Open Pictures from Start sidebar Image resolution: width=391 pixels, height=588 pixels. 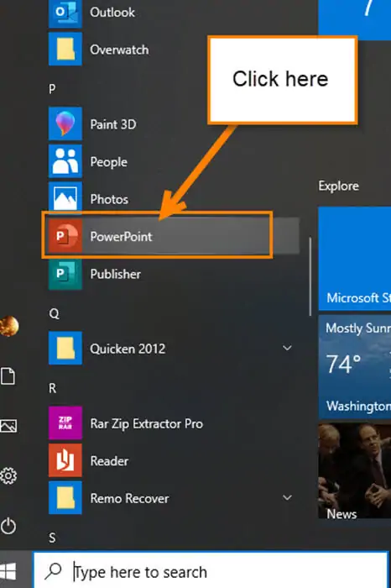8,426
